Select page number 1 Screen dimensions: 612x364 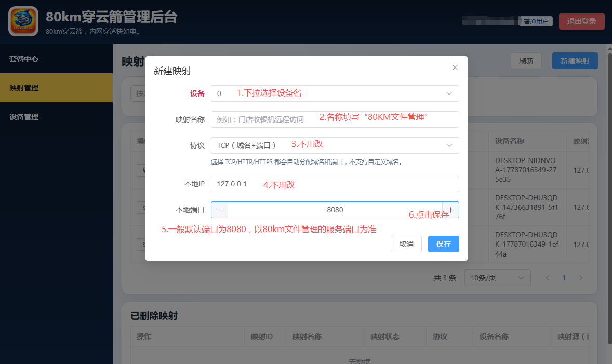tap(564, 278)
